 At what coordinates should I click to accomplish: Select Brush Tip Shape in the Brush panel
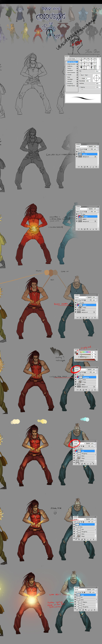point(72,62)
